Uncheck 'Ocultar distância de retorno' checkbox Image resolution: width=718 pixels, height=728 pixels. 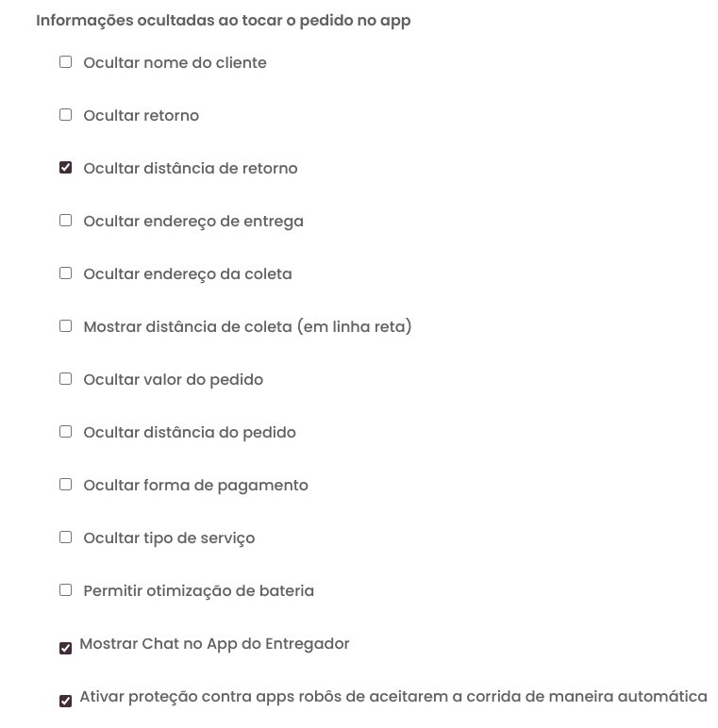pos(65,168)
